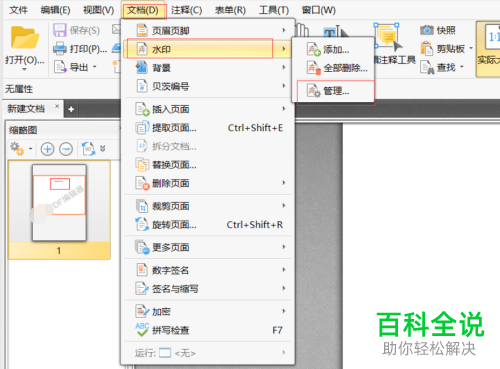Expand the 删除页面 submenu arrow
500x369 pixels.
coord(284,183)
